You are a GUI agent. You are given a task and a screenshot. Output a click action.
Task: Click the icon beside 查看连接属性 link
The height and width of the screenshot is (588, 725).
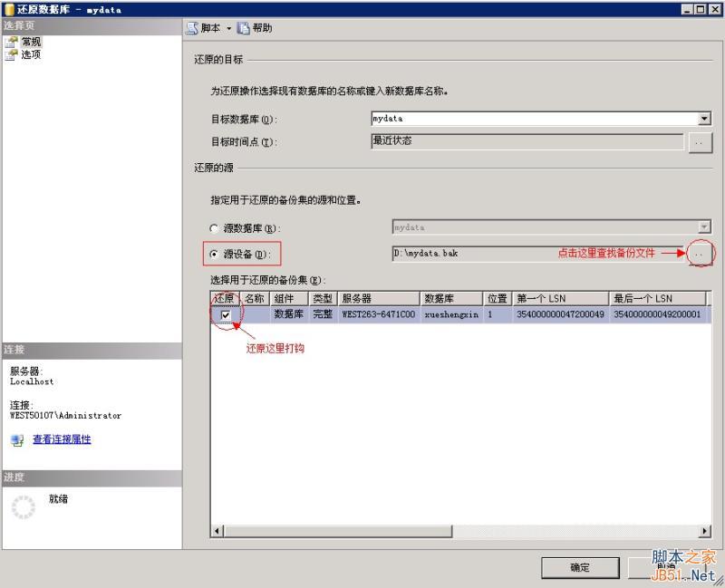coord(16,440)
